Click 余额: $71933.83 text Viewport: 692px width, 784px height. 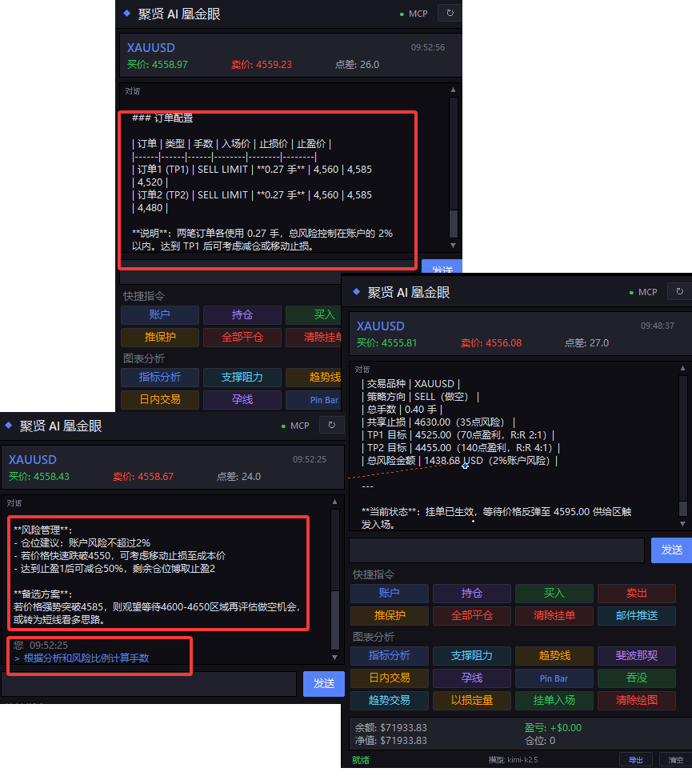[391, 728]
